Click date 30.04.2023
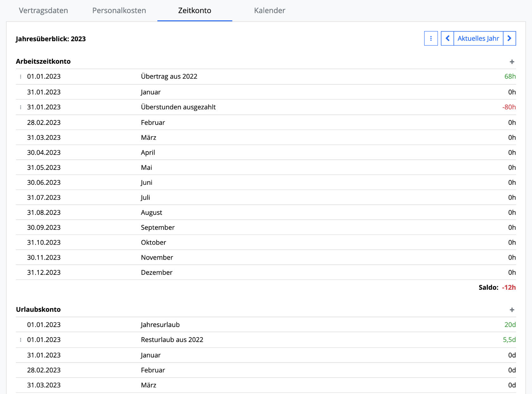The height and width of the screenshot is (394, 532). tap(44, 153)
